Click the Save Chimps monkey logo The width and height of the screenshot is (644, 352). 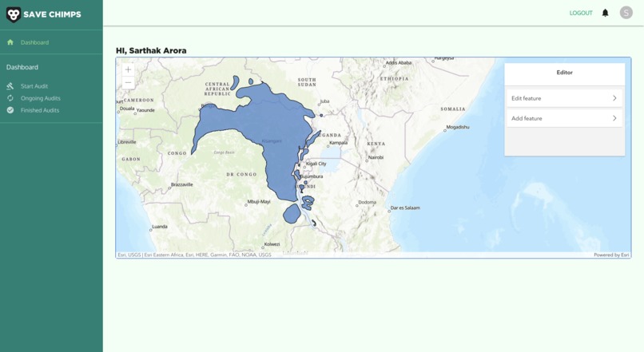click(13, 15)
